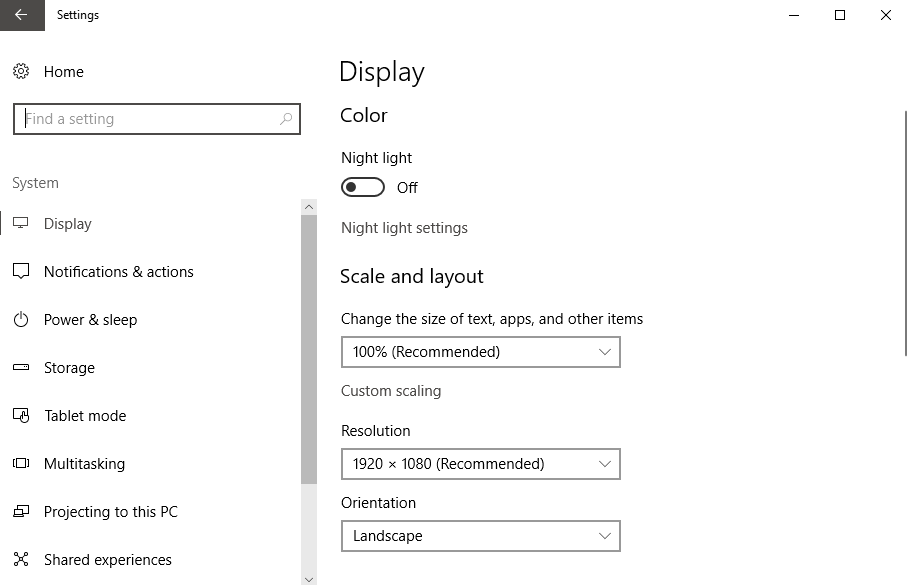Image resolution: width=907 pixels, height=585 pixels.
Task: Click the Find a setting search box
Action: [x=150, y=119]
